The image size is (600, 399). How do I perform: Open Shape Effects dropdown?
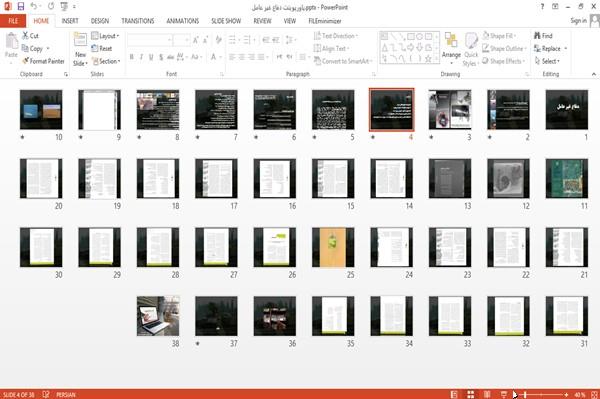click(x=503, y=61)
